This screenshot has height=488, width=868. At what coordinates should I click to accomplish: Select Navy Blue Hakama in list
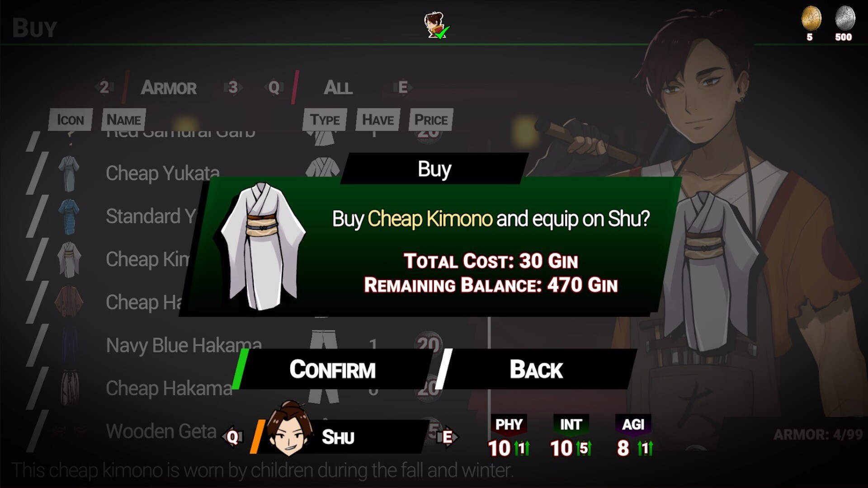point(184,345)
